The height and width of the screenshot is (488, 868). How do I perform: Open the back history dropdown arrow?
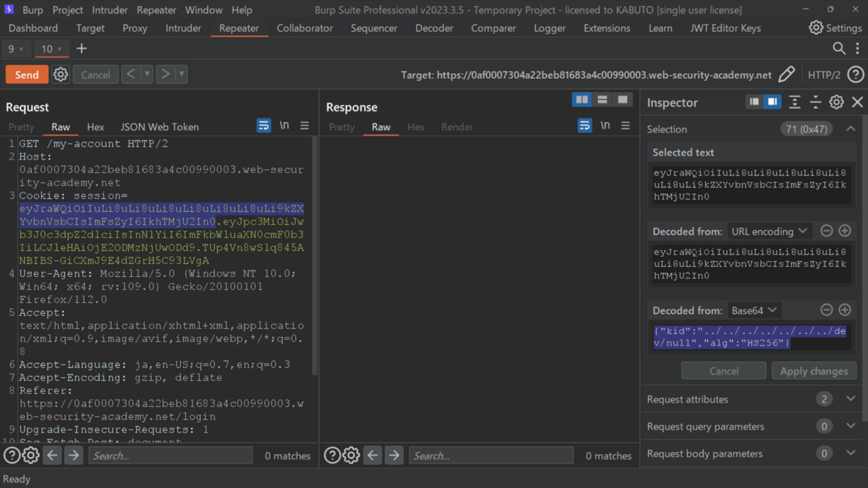(148, 74)
